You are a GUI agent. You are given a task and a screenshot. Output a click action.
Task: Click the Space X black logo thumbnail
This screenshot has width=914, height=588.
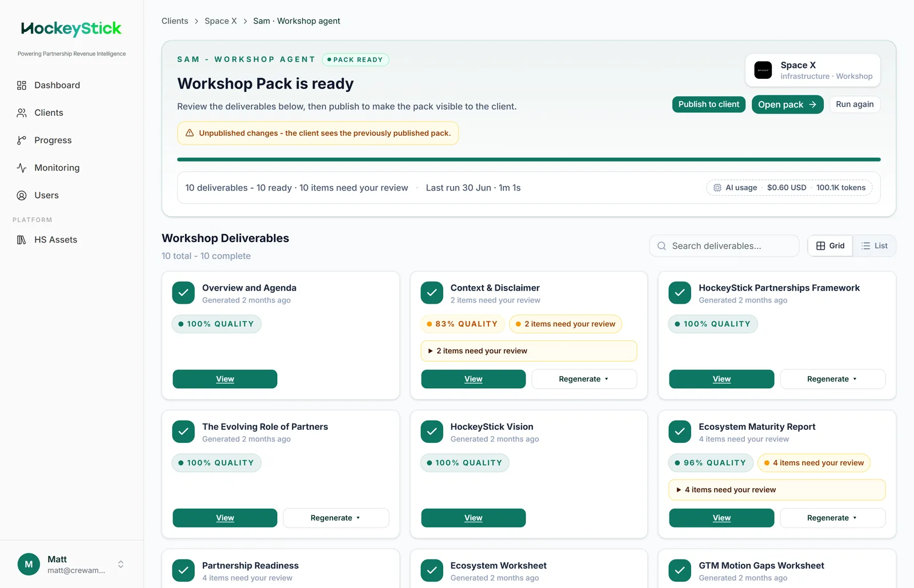click(x=763, y=70)
